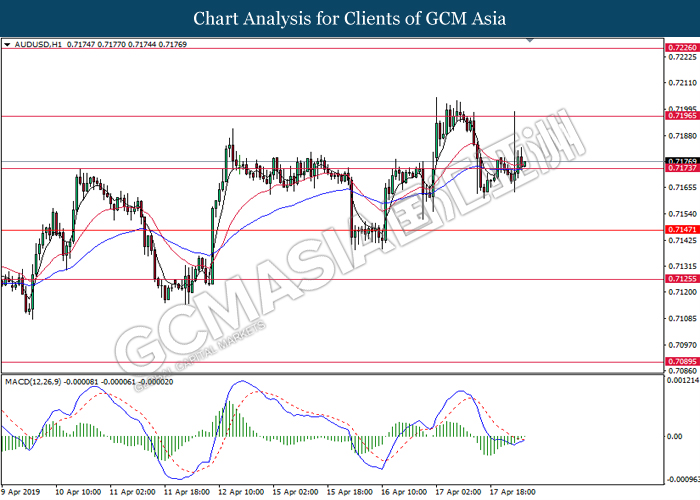Select the 0.72260 red price tag
This screenshot has height=500, width=700.
[680, 48]
